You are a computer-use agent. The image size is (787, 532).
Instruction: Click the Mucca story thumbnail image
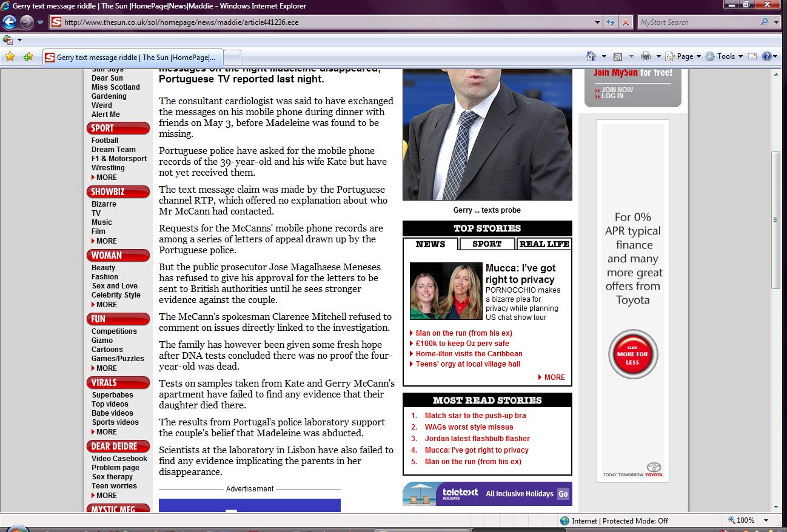click(x=446, y=291)
